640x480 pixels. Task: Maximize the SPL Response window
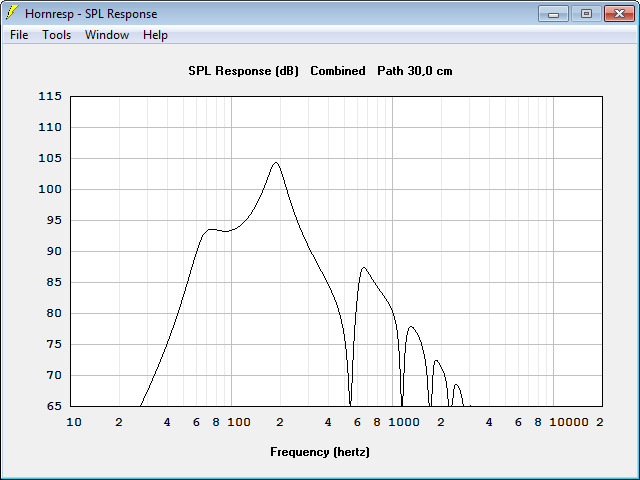coord(586,14)
